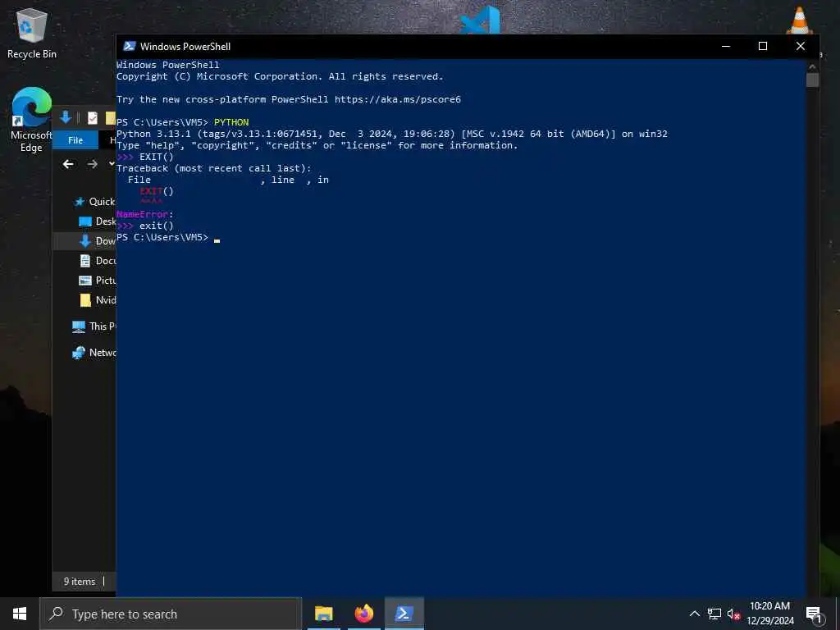The image size is (840, 630).
Task: Select Quick access in File Explorer sidebar
Action: [x=95, y=202]
